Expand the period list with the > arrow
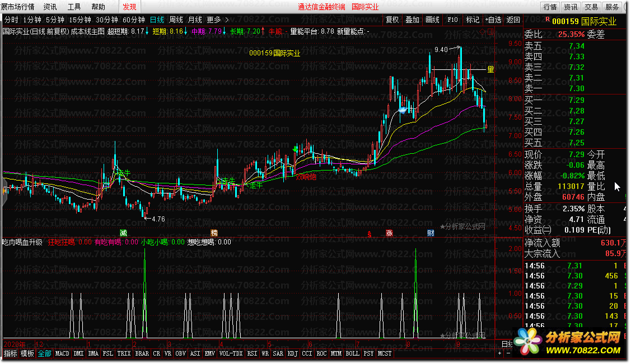This screenshot has width=631, height=364. (227, 20)
